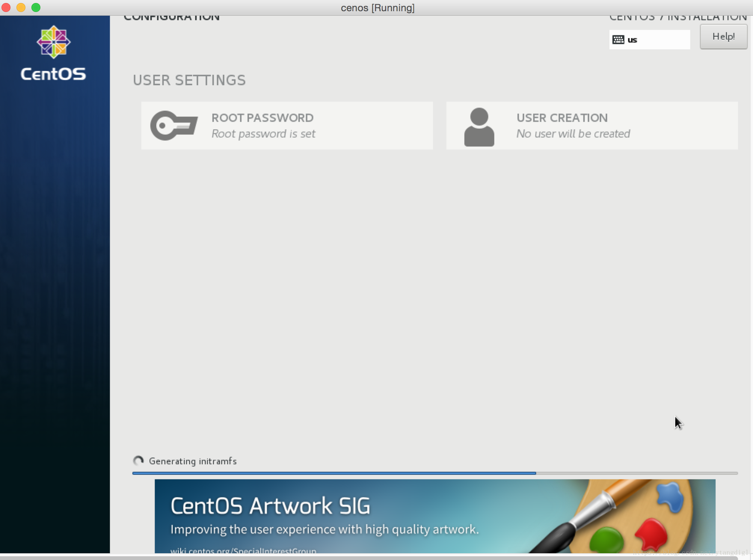753x560 pixels.
Task: Click 'Root password is set' status text
Action: tap(264, 134)
